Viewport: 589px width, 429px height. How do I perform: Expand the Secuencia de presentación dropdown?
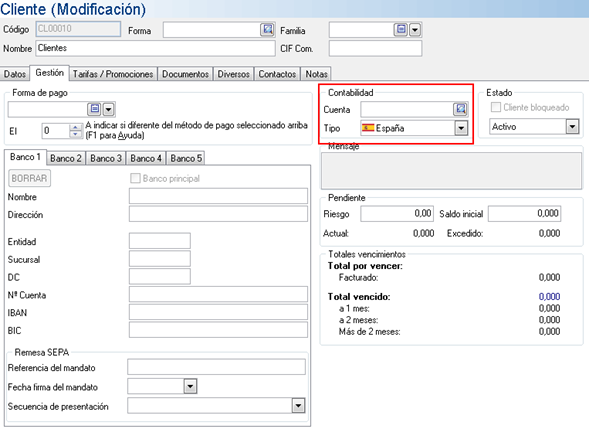(x=298, y=406)
